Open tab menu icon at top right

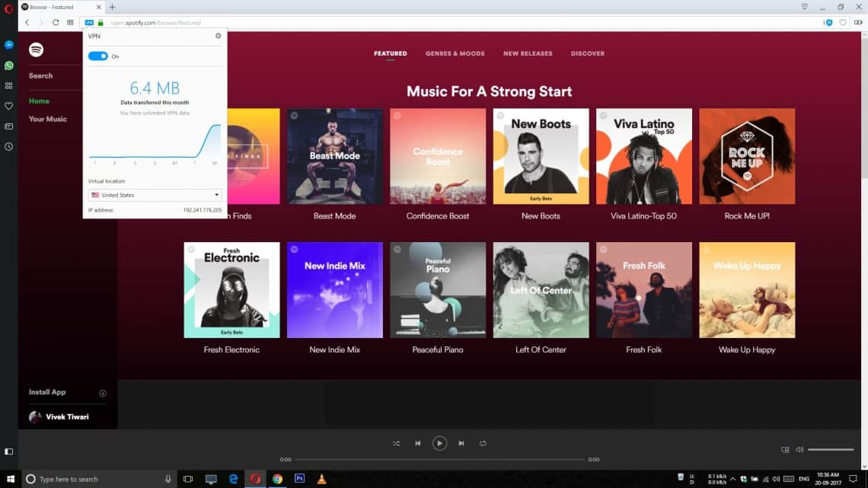click(x=804, y=7)
